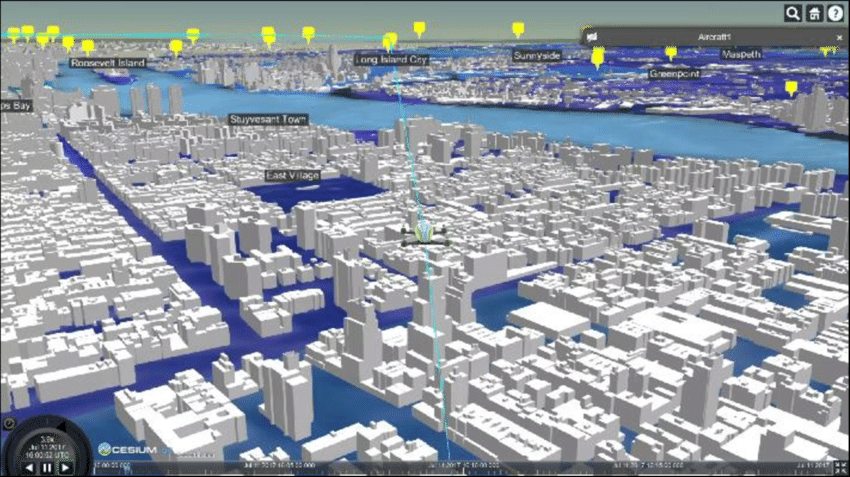The height and width of the screenshot is (477, 850).
Task: Close the Aircraft1 info box
Action: pos(838,36)
